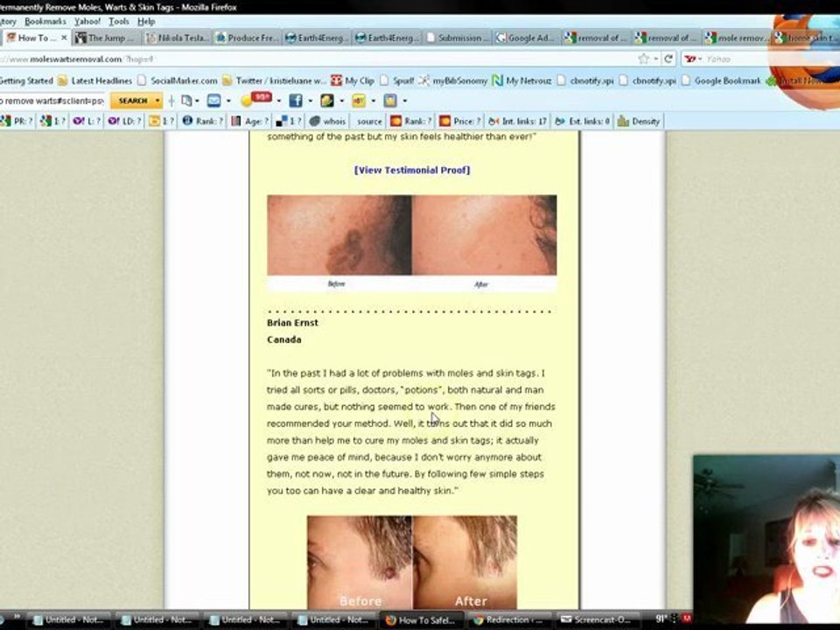Open the Redirection taskbar window

pyautogui.click(x=508, y=619)
